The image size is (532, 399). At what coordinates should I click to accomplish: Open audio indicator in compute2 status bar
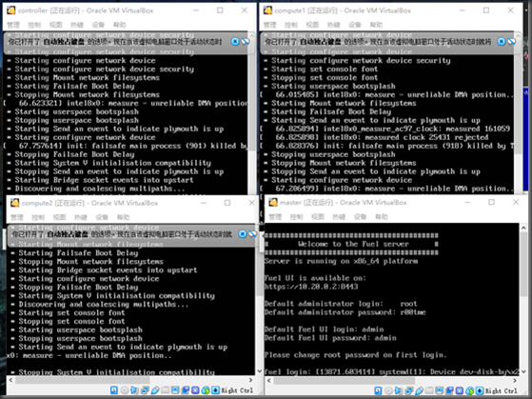tap(134, 390)
